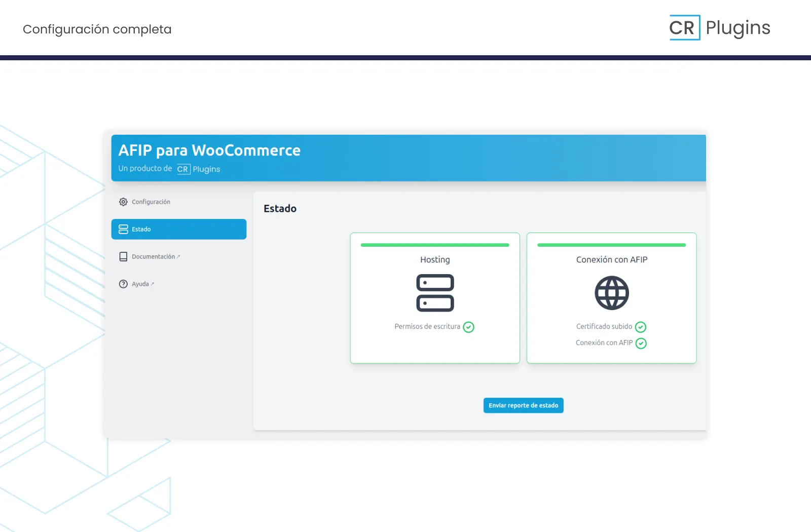Click the Configuración gear icon
This screenshot has width=811, height=532.
click(x=123, y=202)
